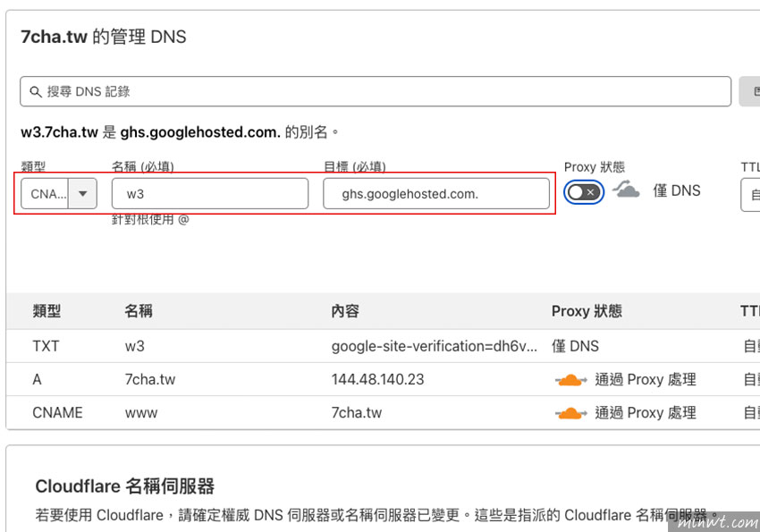
Task: Click the 7cha.tw 的管理 DNS heading
Action: [x=103, y=37]
